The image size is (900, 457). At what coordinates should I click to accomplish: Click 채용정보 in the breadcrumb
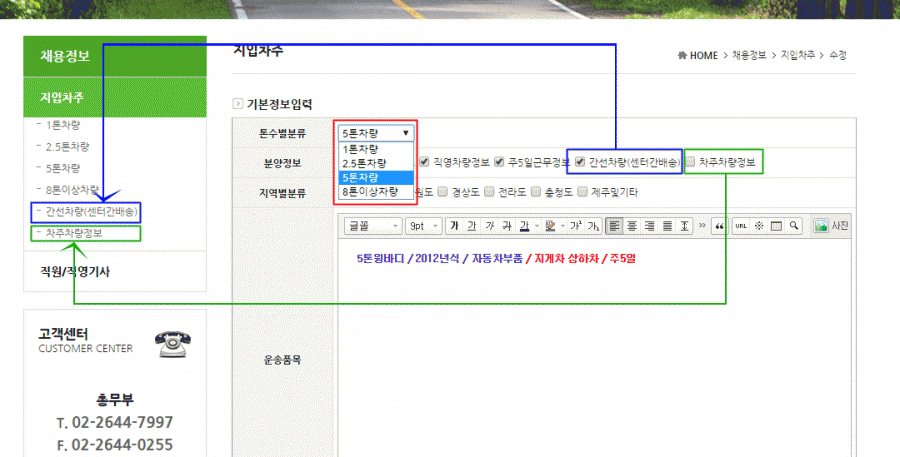(749, 55)
